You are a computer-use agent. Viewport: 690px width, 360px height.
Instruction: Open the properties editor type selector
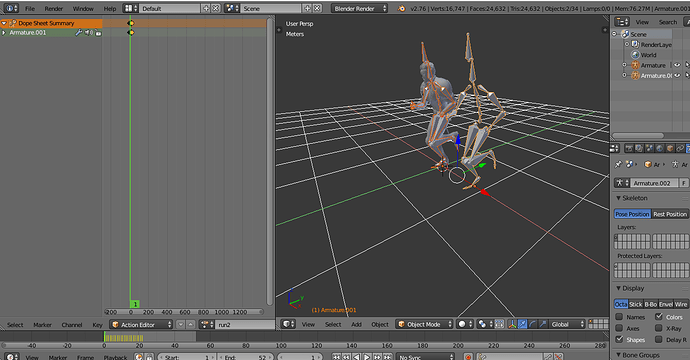click(615, 148)
